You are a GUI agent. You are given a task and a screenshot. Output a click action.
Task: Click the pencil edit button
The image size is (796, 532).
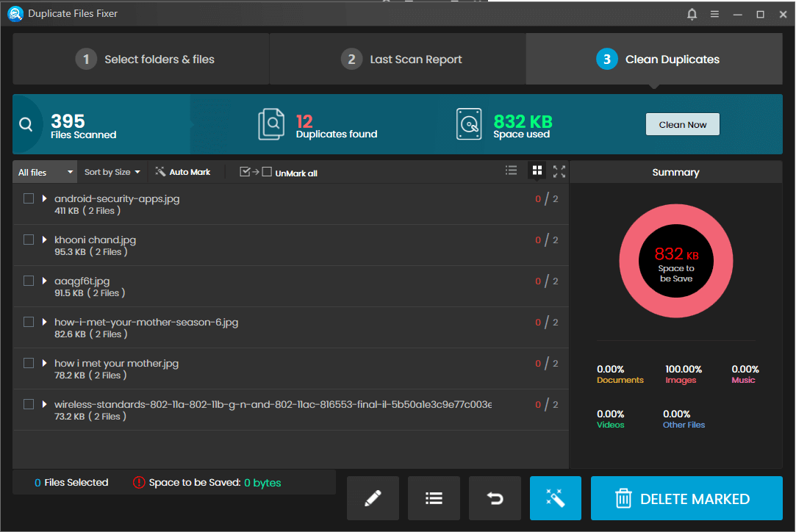(373, 498)
